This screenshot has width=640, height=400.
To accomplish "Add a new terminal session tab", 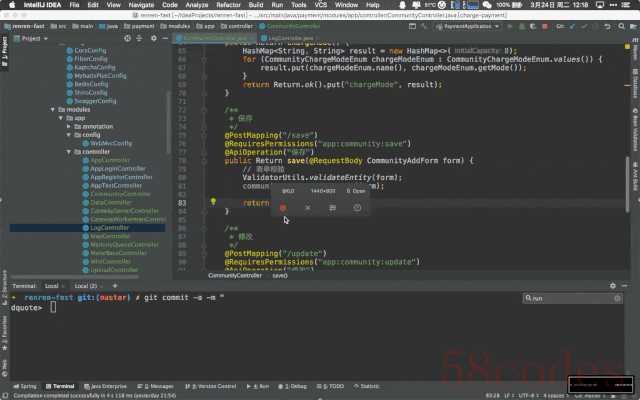I will pos(113,286).
